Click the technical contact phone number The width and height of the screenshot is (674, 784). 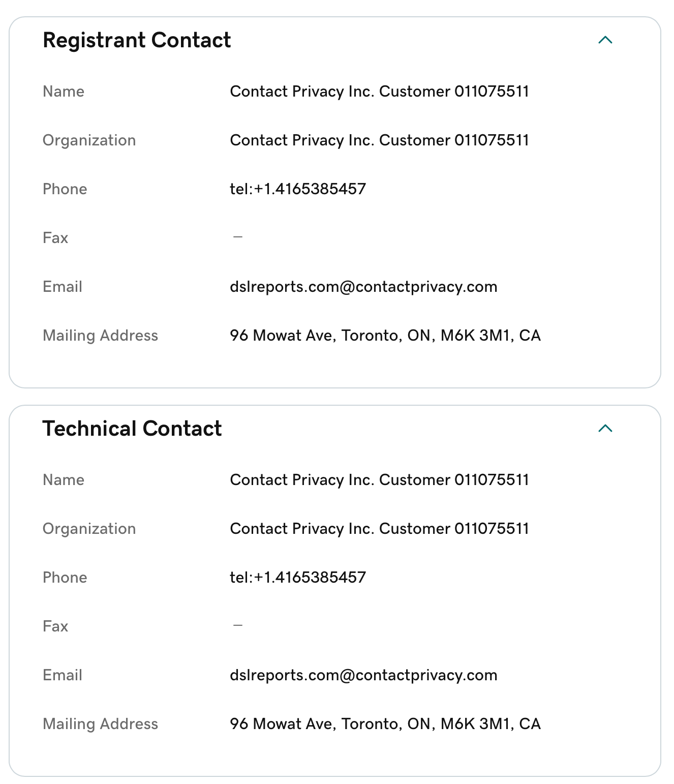pyautogui.click(x=298, y=578)
